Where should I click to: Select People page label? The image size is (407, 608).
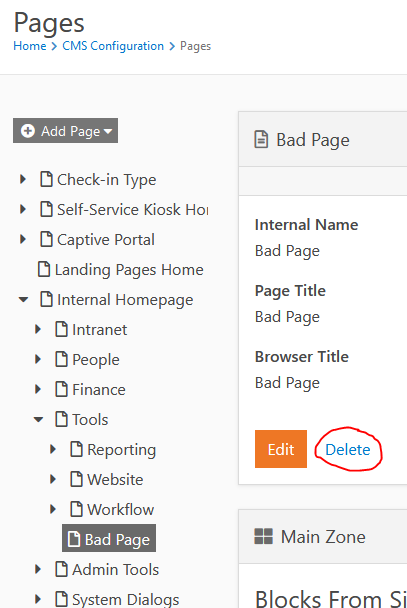[96, 360]
